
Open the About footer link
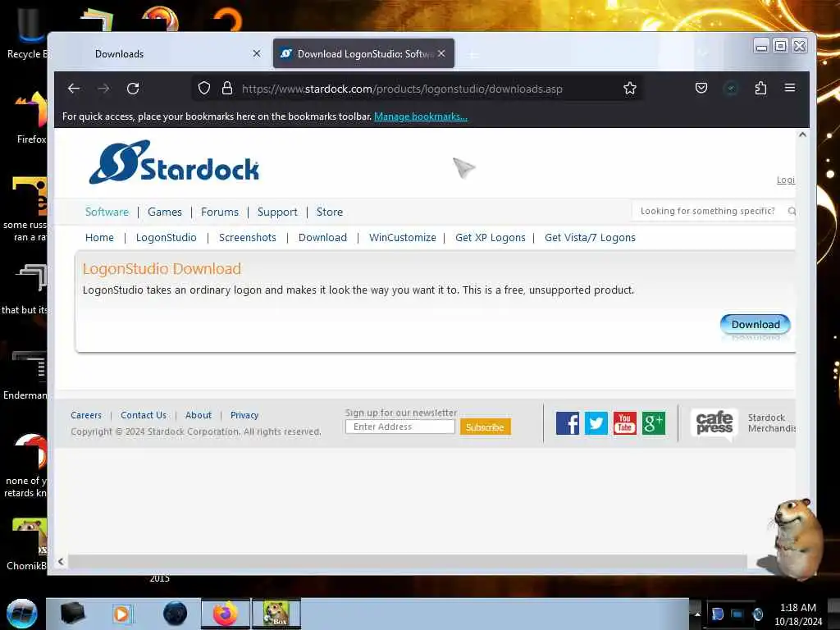coord(199,415)
